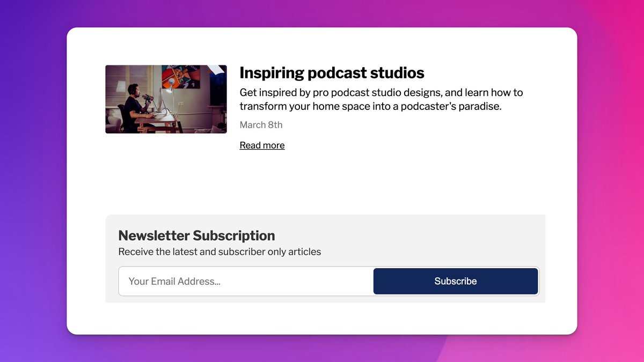
Task: Open the "Read more" link
Action: click(x=262, y=145)
